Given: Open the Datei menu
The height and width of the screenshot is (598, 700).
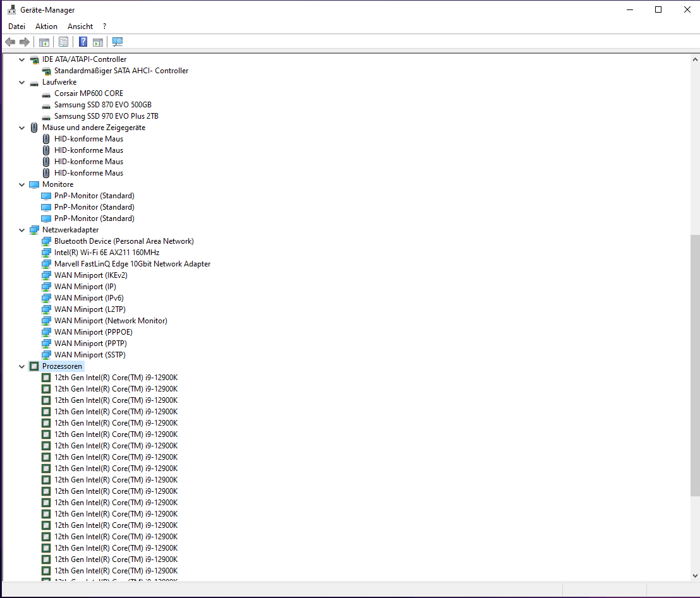Looking at the screenshot, I should (x=16, y=27).
